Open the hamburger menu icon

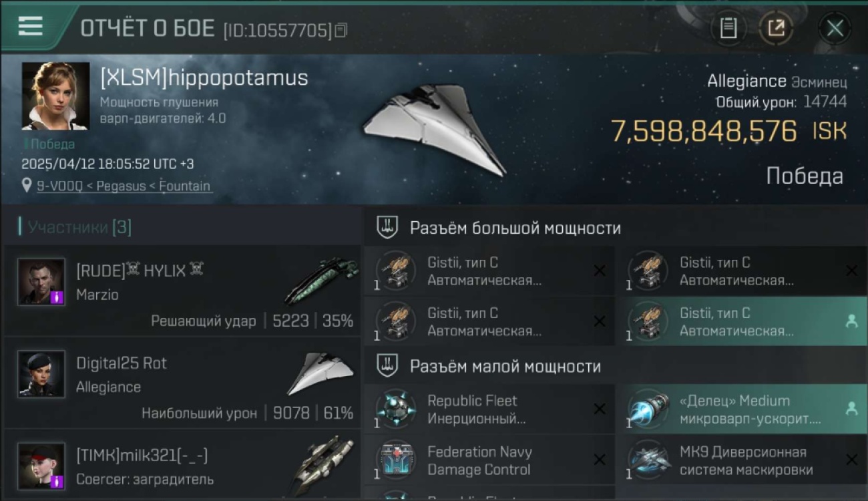coord(31,26)
